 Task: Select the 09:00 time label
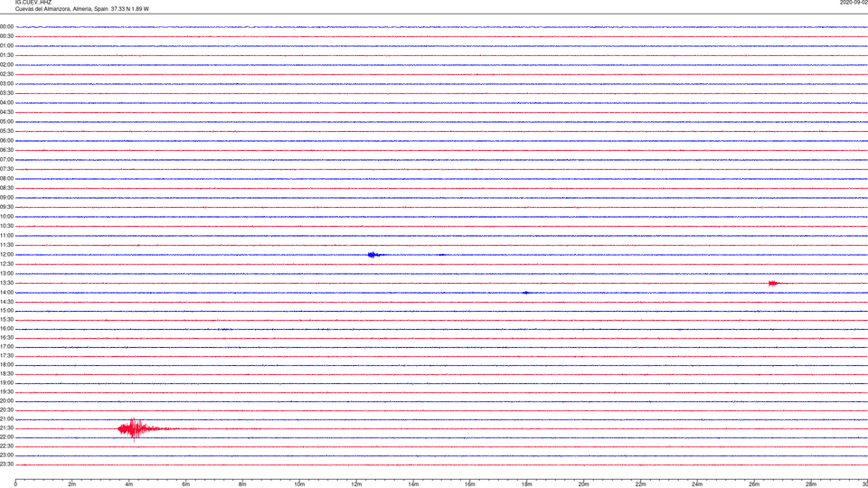tap(6, 198)
